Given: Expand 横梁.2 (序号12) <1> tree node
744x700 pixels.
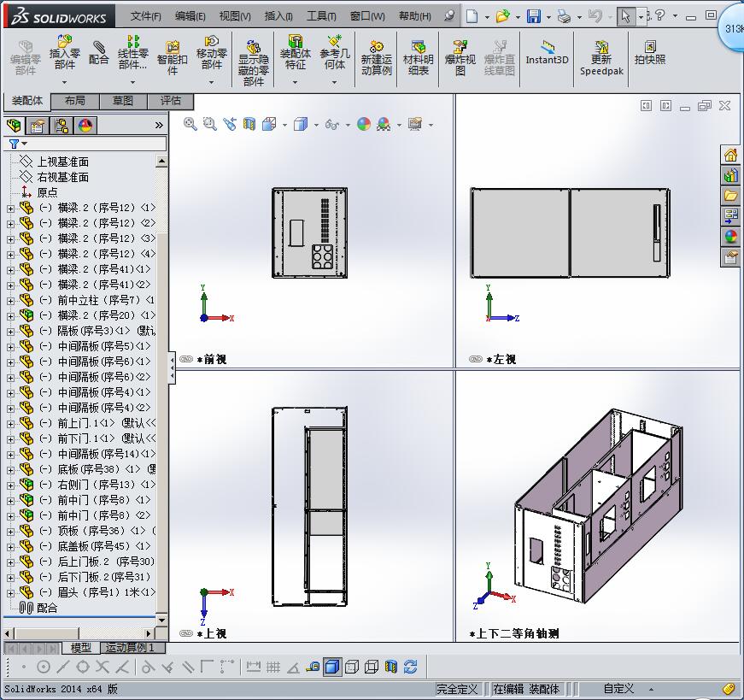Looking at the screenshot, I should [10, 209].
